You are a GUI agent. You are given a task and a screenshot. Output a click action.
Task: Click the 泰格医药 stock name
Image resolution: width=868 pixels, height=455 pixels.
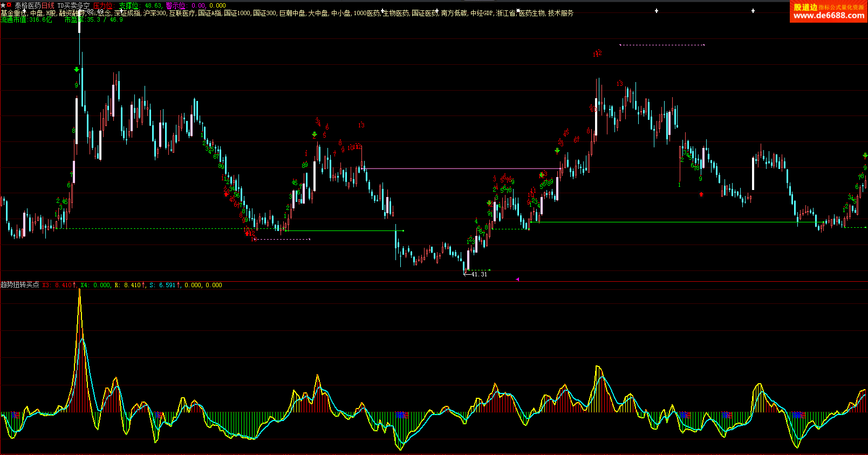point(28,5)
